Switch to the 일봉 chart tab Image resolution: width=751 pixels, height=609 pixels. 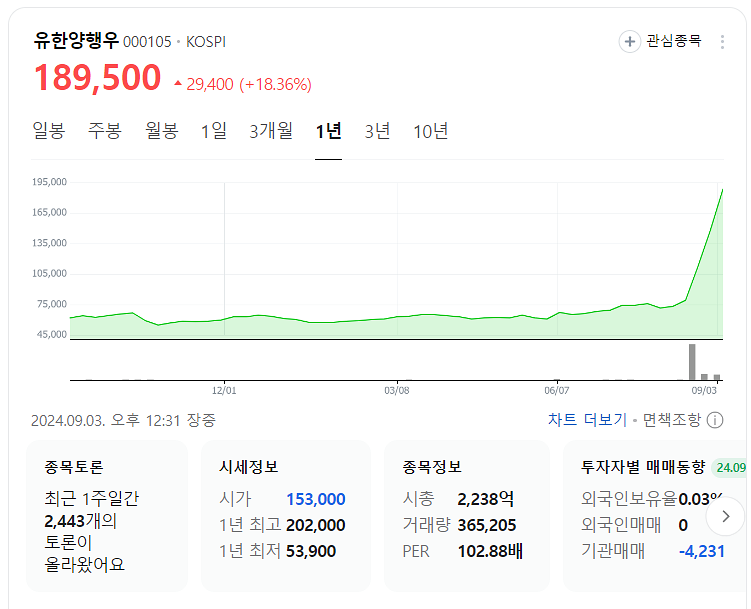(48, 131)
